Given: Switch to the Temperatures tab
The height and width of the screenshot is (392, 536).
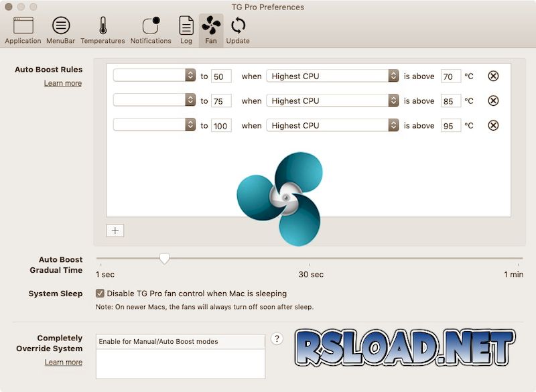Looking at the screenshot, I should click(103, 30).
